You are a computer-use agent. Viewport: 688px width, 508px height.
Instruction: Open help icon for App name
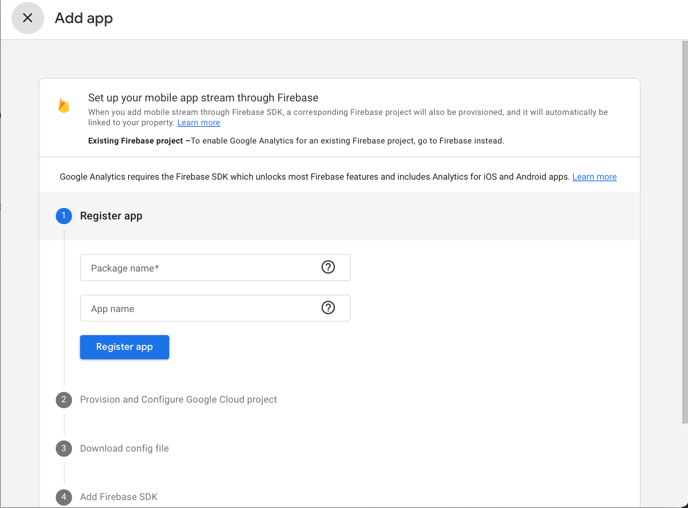point(328,308)
